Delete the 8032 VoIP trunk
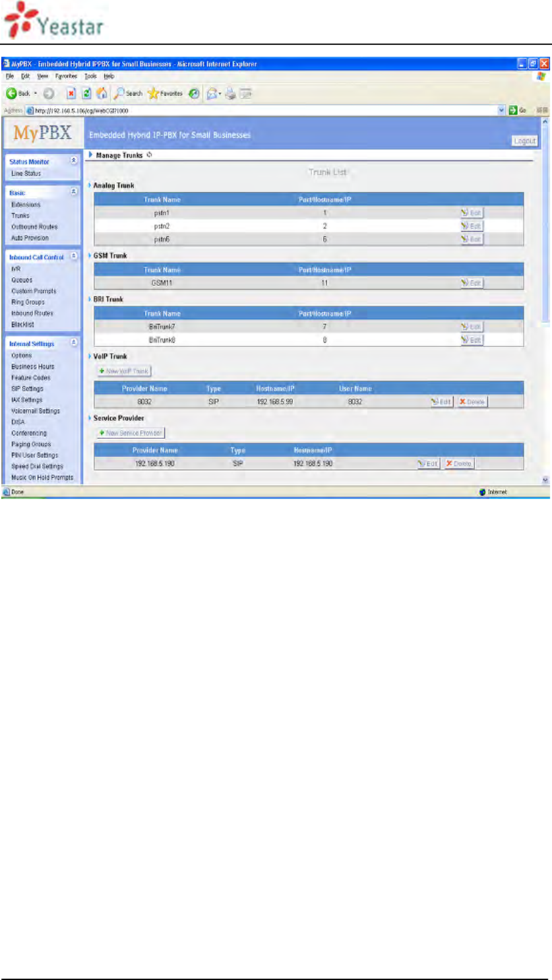The image size is (552, 980). pos(472,402)
